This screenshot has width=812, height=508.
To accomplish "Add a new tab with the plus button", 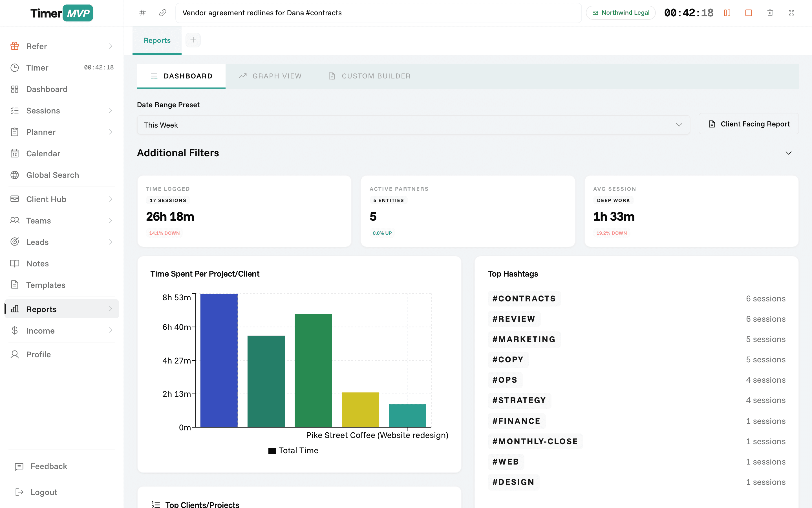I will 193,40.
